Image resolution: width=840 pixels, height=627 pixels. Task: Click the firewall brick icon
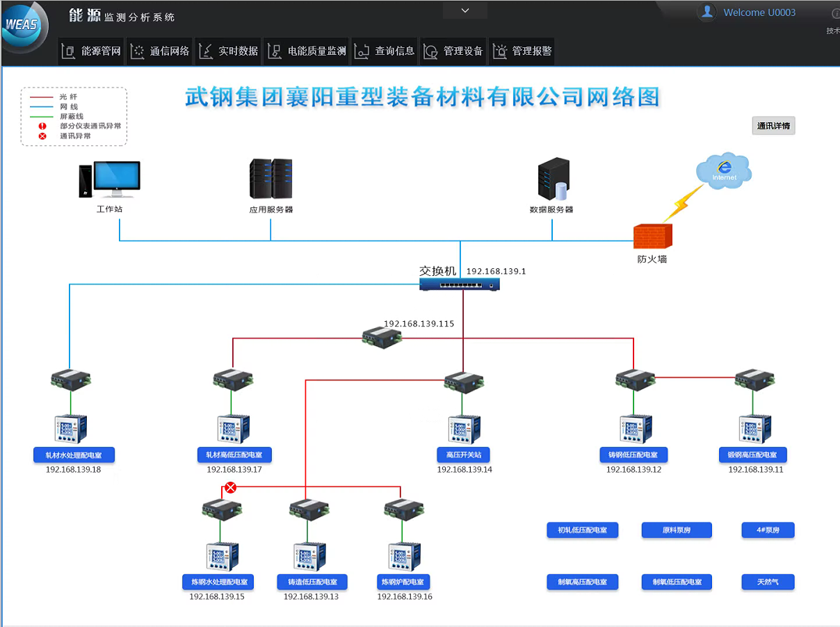point(652,236)
